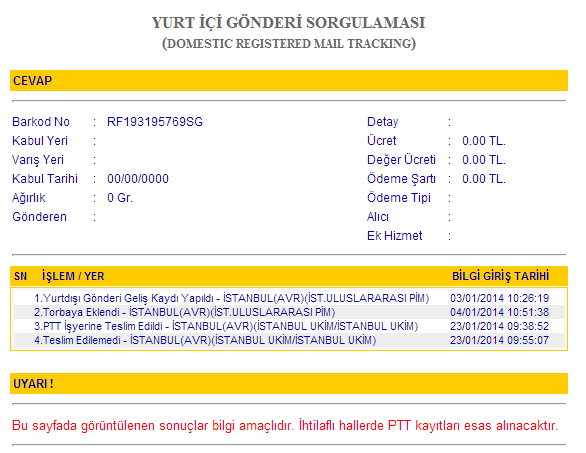Viewport: 586px width, 453px height.
Task: Click the Ek Hizmet label
Action: (x=394, y=236)
